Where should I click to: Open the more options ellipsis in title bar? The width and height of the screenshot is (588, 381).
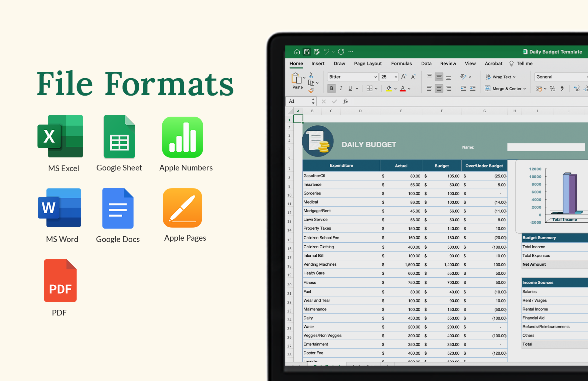pos(351,51)
